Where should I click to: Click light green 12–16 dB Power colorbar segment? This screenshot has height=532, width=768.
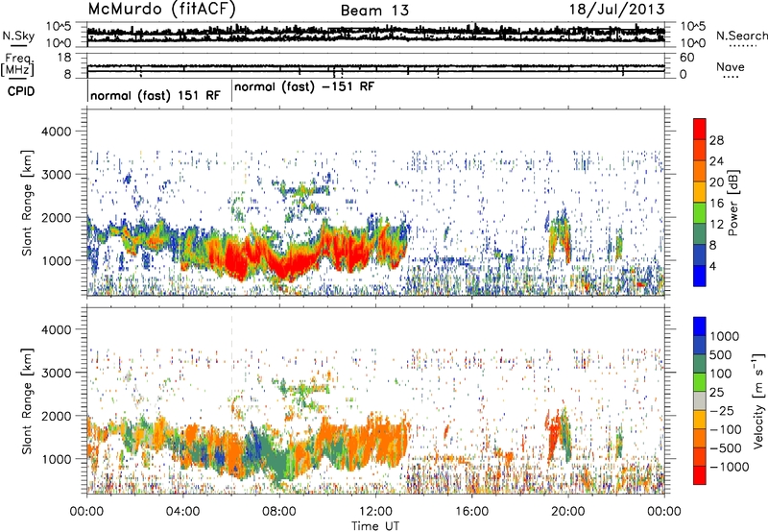click(700, 213)
